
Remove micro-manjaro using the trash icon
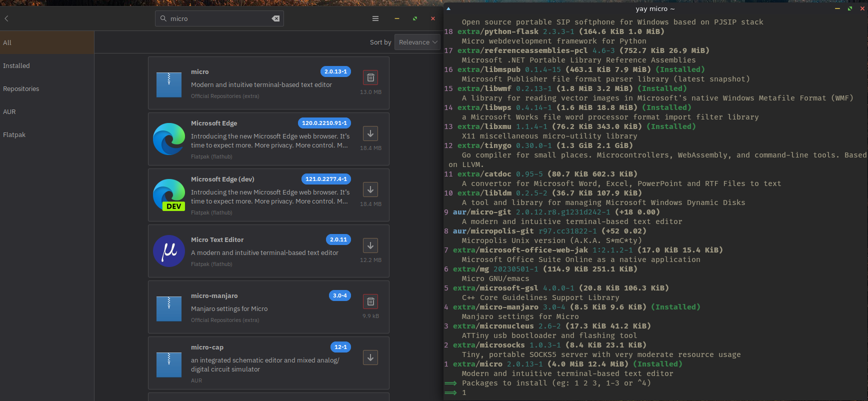[x=370, y=301]
